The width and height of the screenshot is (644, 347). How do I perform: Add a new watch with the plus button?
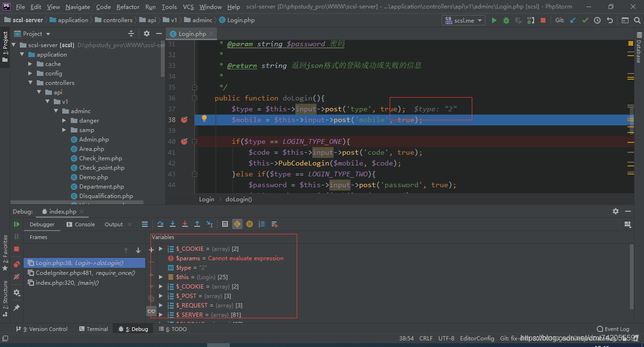pos(151,250)
